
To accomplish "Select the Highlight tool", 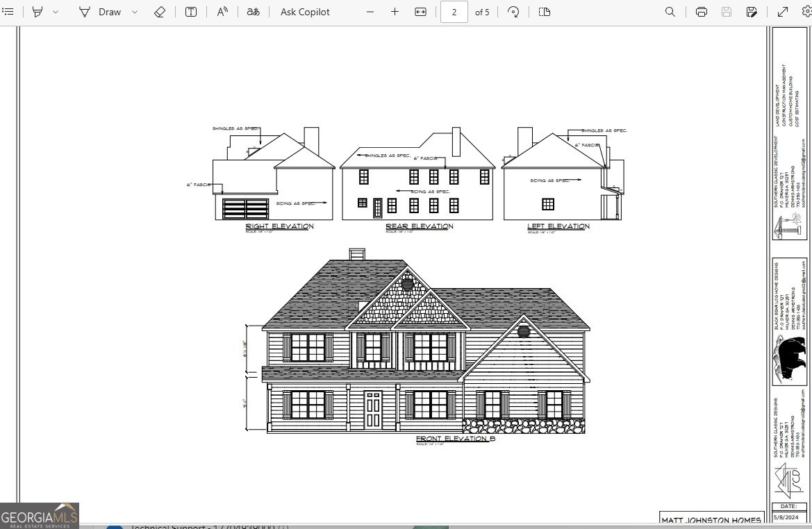I will (x=38, y=11).
